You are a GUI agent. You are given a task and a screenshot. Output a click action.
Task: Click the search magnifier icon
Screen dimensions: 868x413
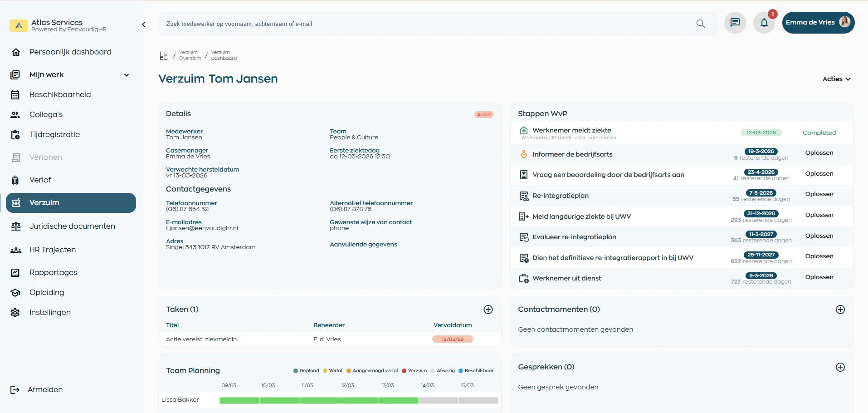coord(700,24)
